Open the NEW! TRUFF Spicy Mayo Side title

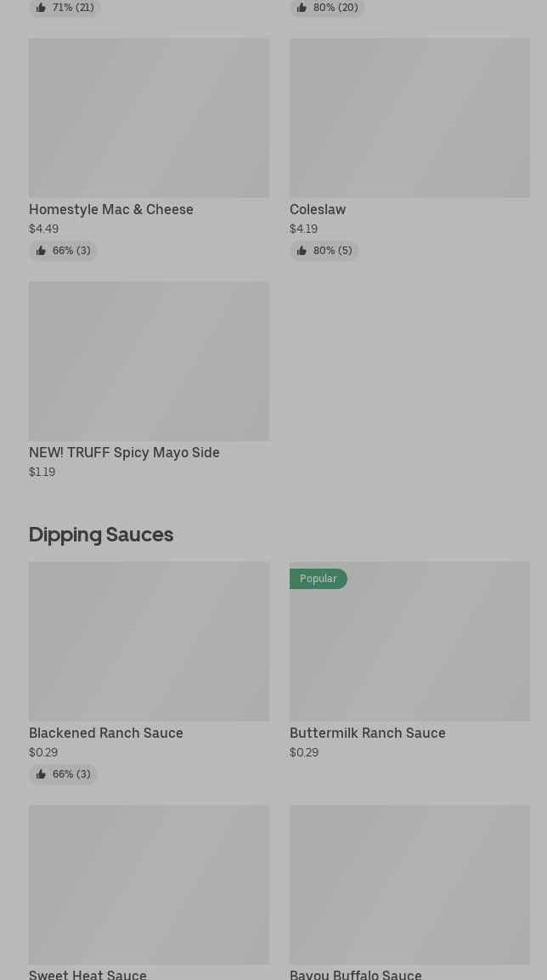tap(124, 452)
